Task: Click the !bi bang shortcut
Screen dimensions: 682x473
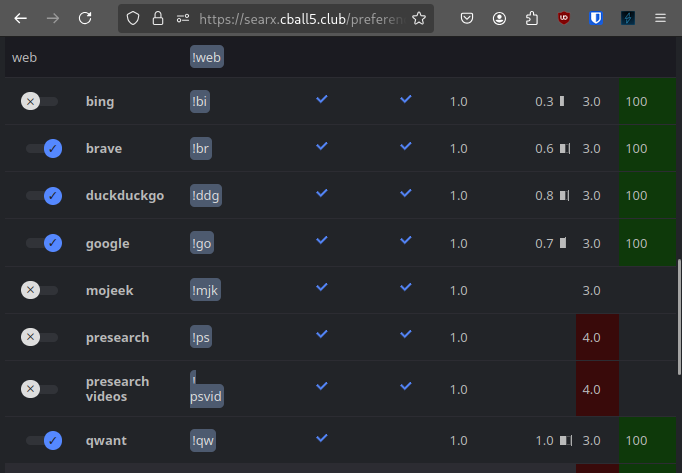Action: click(x=200, y=101)
